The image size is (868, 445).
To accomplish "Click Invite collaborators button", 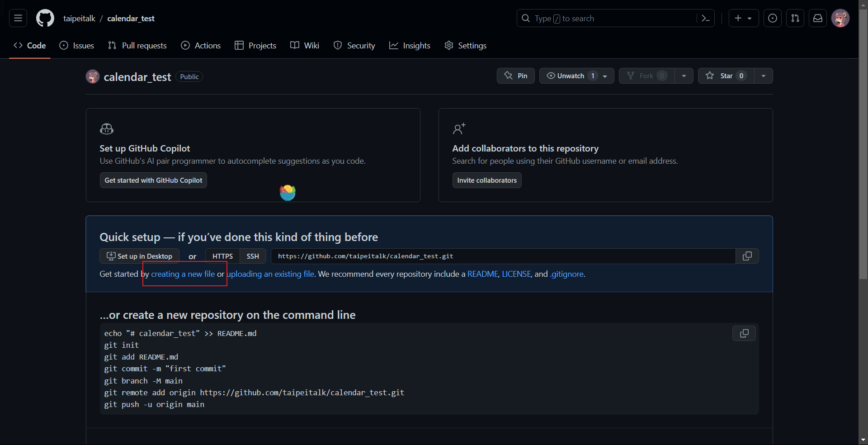I will [x=487, y=180].
